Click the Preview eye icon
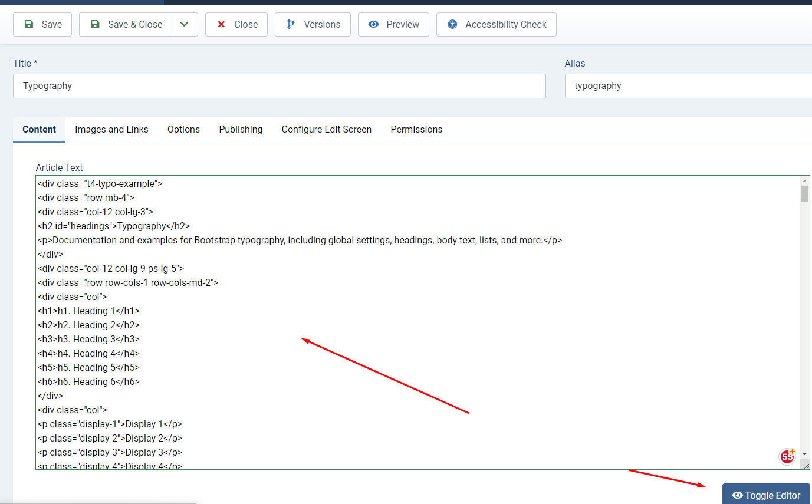Image resolution: width=812 pixels, height=504 pixels. 373,25
